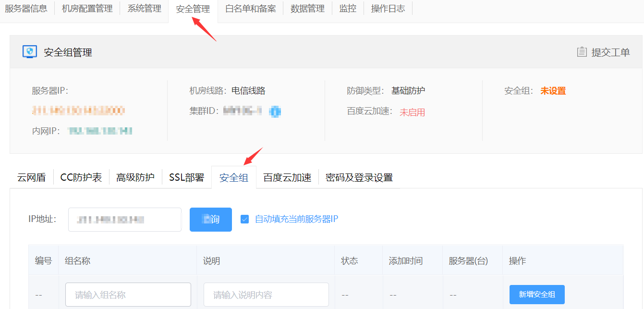Open the CC防护表 sub-tab
Viewport: 644px width, 309px height.
click(x=81, y=177)
